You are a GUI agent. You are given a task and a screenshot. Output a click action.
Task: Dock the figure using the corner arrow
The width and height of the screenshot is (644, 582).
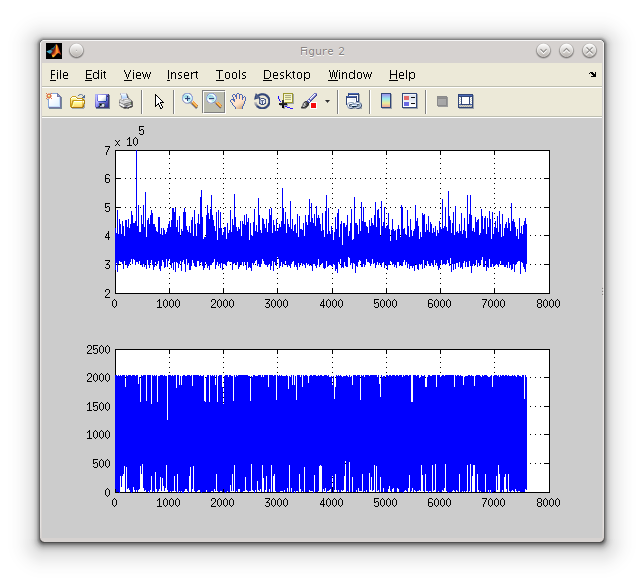(592, 74)
